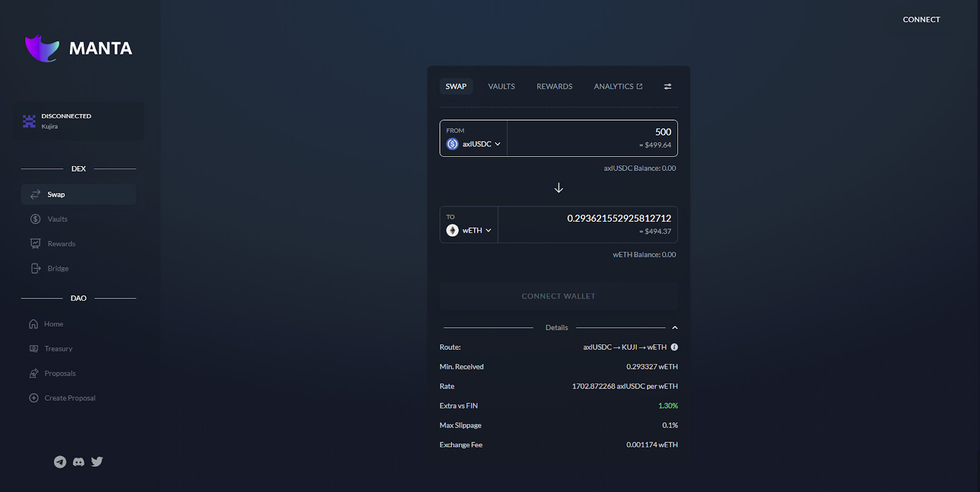
Task: Click the CONNECT button at top right
Action: (921, 20)
